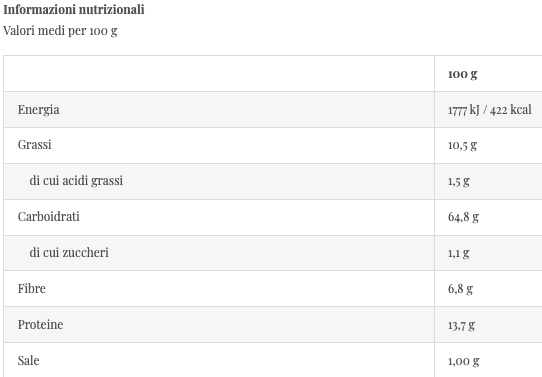Select the di cui zuccheri label
This screenshot has height=377, width=542.
(x=69, y=253)
